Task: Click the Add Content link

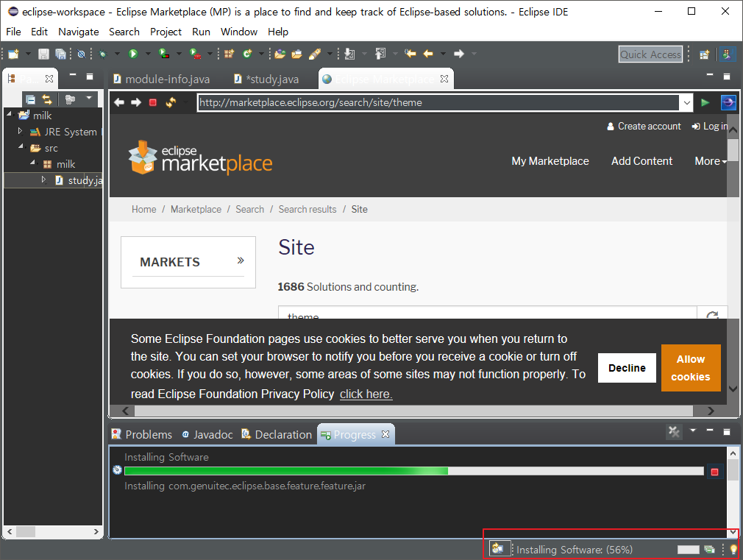Action: [x=641, y=161]
